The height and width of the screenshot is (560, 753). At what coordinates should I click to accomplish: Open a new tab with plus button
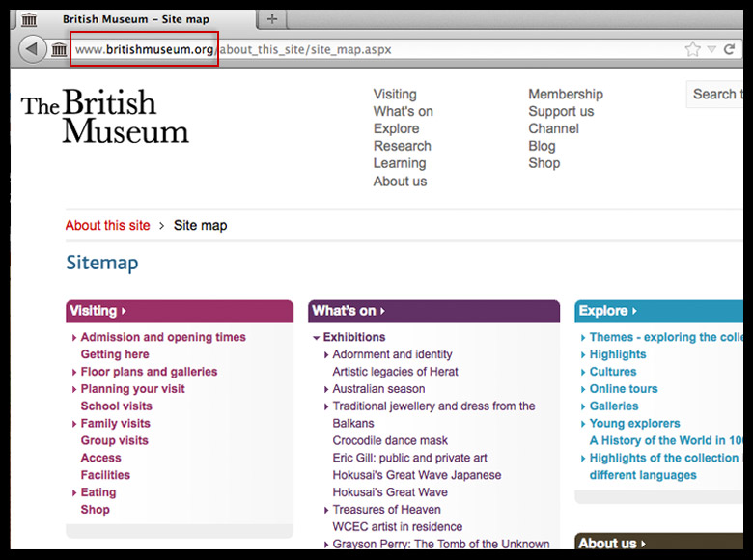(x=272, y=19)
